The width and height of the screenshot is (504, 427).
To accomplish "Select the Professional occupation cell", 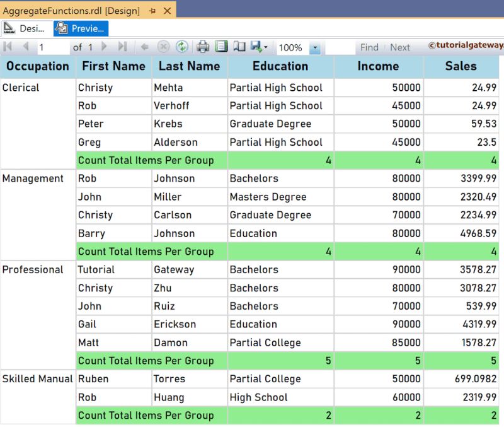I will [x=38, y=315].
